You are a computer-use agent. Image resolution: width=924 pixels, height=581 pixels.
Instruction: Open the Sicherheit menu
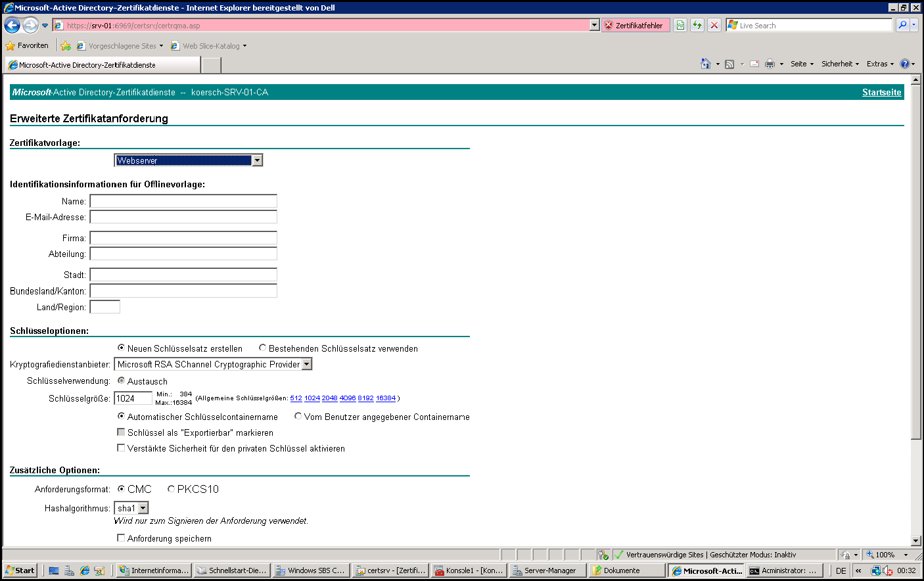pyautogui.click(x=840, y=64)
